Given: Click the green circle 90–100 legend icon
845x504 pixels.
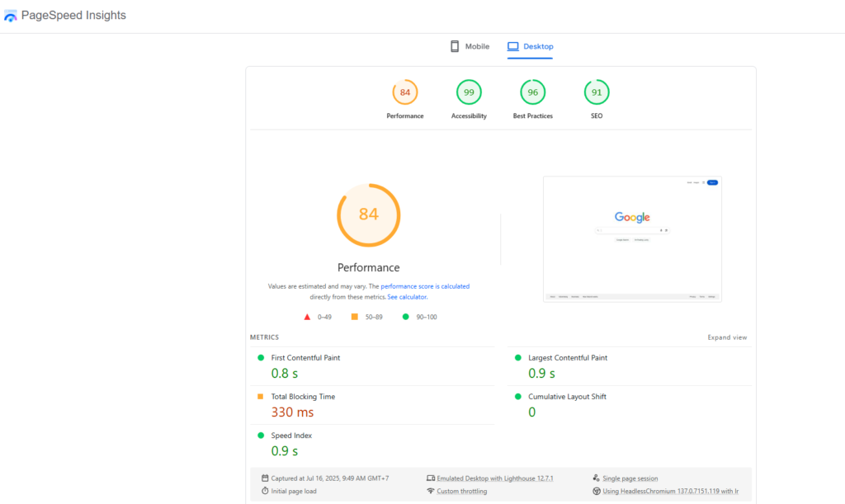Looking at the screenshot, I should coord(405,317).
